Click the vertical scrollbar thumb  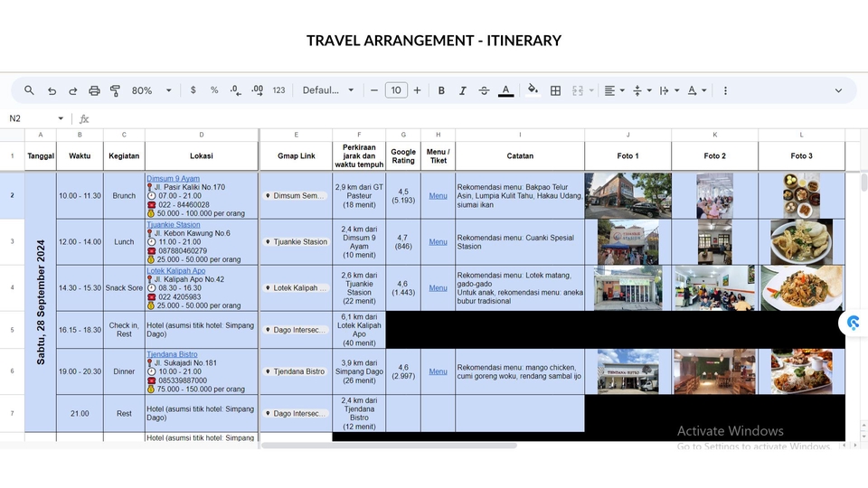point(863,182)
